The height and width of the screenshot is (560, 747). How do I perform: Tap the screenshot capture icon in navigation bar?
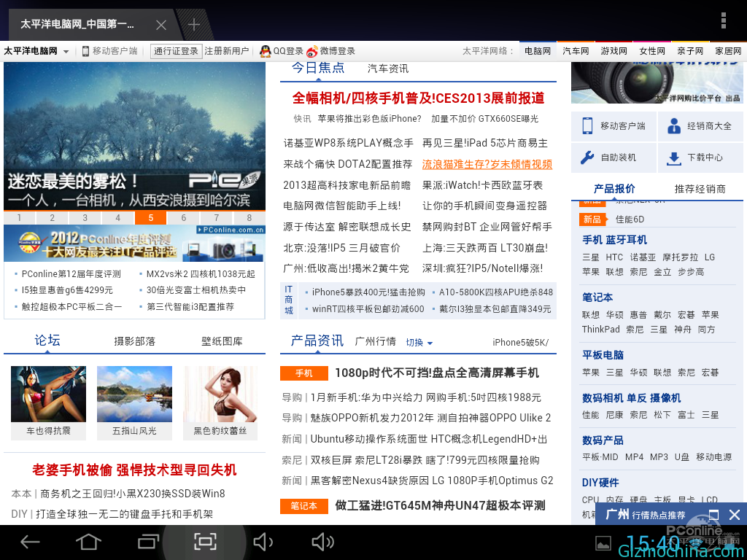click(205, 542)
